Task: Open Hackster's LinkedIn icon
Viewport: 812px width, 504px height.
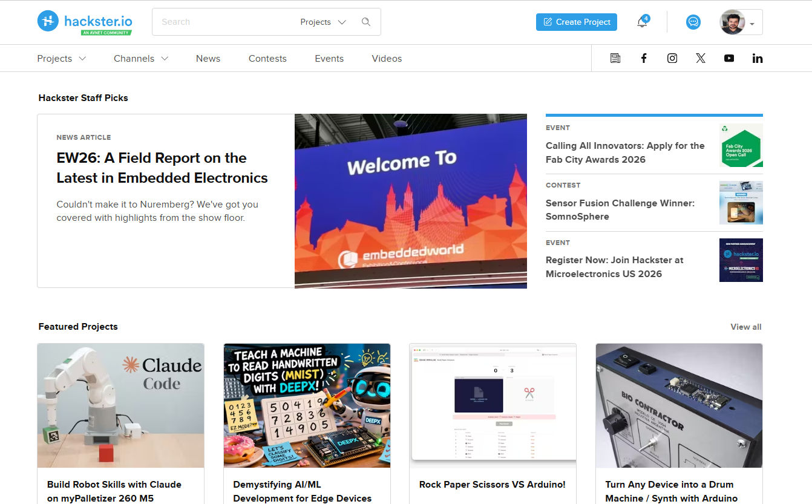Action: click(x=758, y=58)
